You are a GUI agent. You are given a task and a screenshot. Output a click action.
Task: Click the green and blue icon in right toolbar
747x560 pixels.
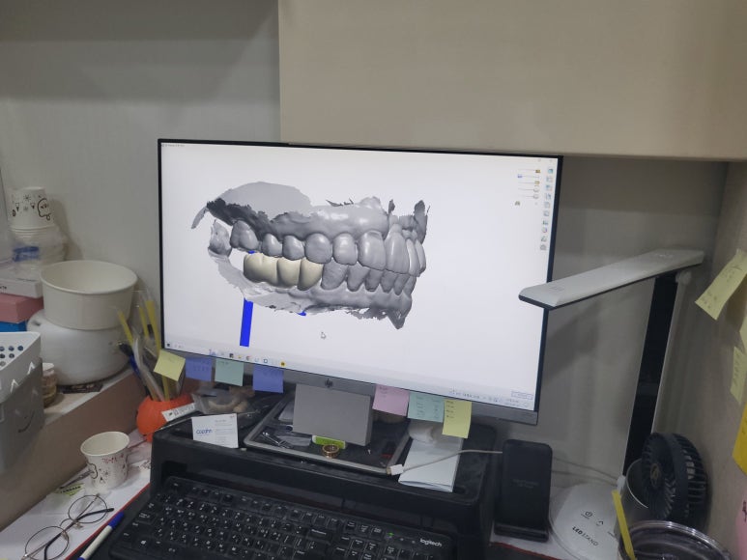coord(545,222)
